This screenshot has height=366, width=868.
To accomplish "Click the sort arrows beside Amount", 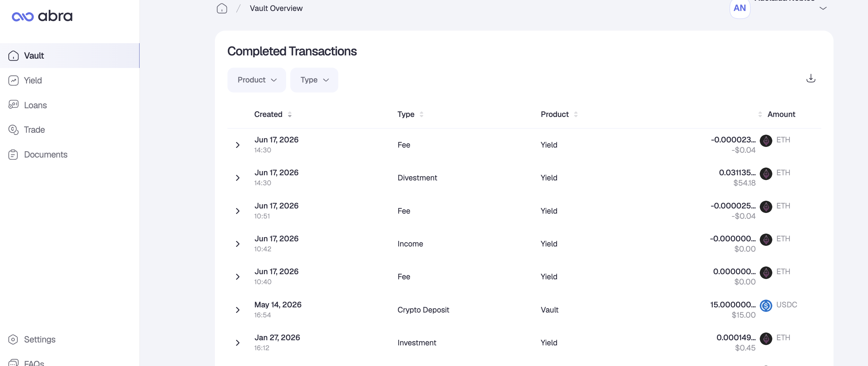I will (x=760, y=115).
